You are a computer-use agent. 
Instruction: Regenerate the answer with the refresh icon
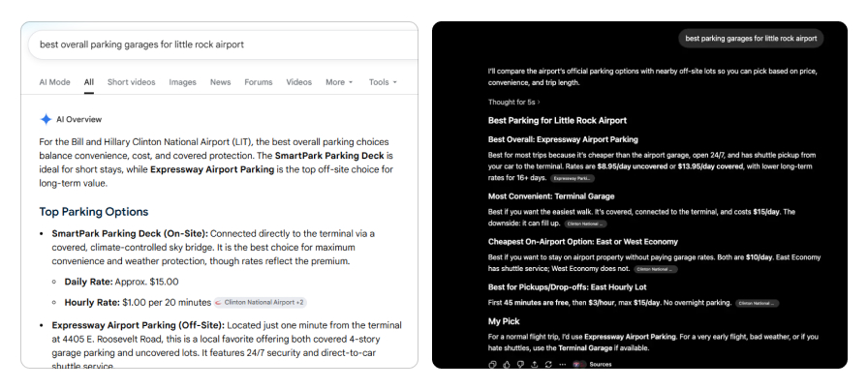548,364
